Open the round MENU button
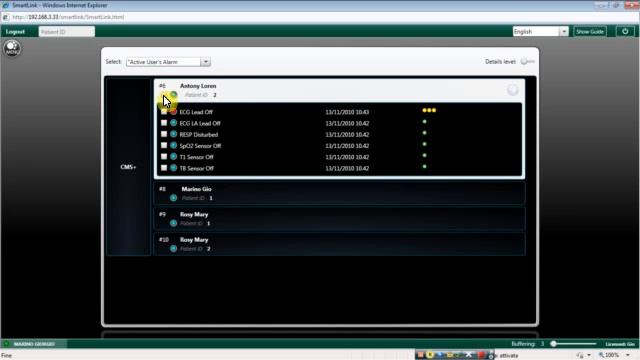This screenshot has height=360, width=640. (x=12, y=48)
